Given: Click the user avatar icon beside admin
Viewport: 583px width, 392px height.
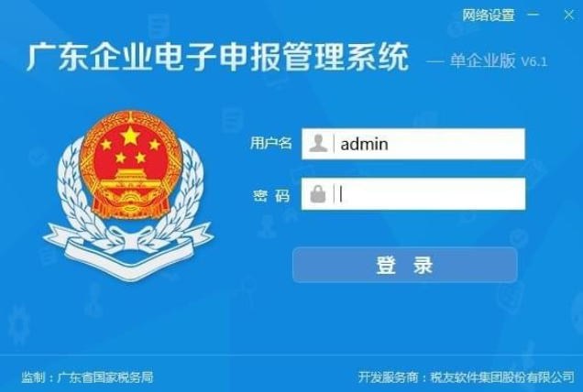Looking at the screenshot, I should click(x=318, y=144).
